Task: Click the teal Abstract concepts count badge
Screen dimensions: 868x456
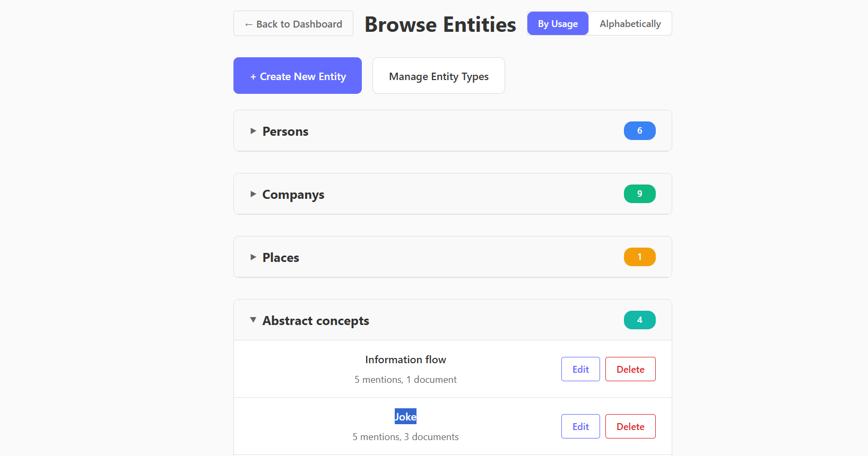Action: [639, 320]
